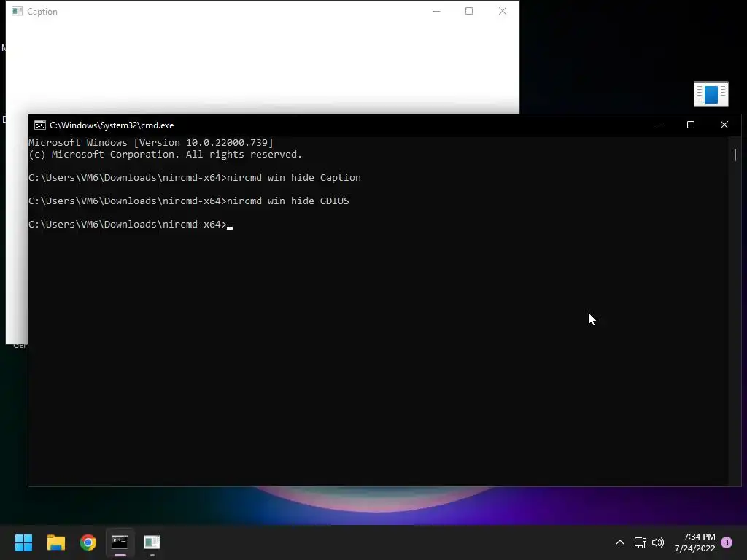Open the notification badge showing 3
747x560 pixels.
727,542
